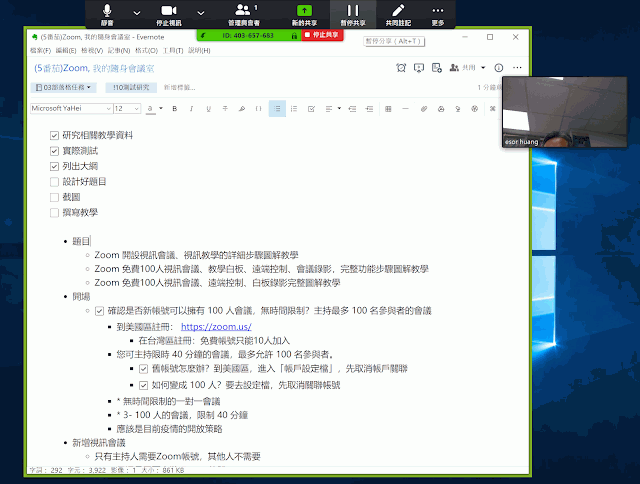Image resolution: width=640 pixels, height=484 pixels.
Task: Open the 工具(T) menu
Action: [x=173, y=51]
